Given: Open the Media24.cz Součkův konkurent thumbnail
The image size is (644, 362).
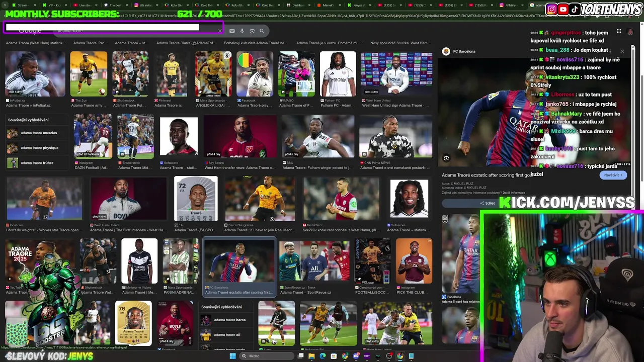Looking at the screenshot, I should click(x=342, y=199).
